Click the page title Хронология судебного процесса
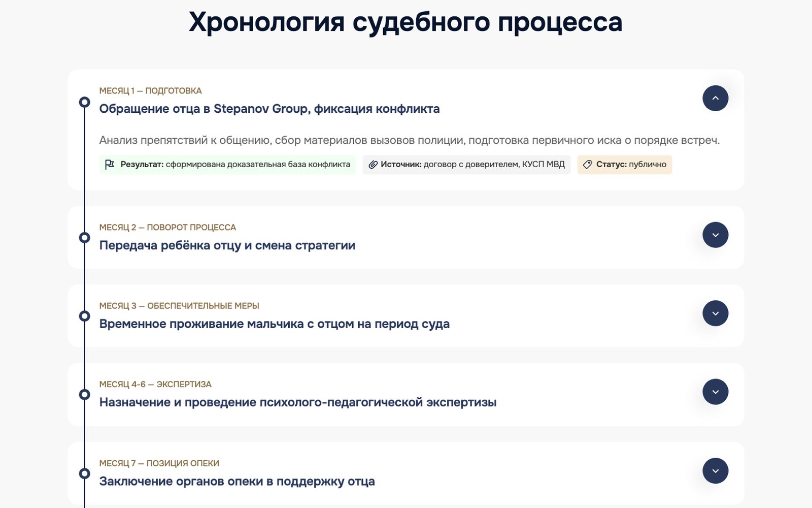Image resolution: width=812 pixels, height=508 pixels. pyautogui.click(x=405, y=22)
